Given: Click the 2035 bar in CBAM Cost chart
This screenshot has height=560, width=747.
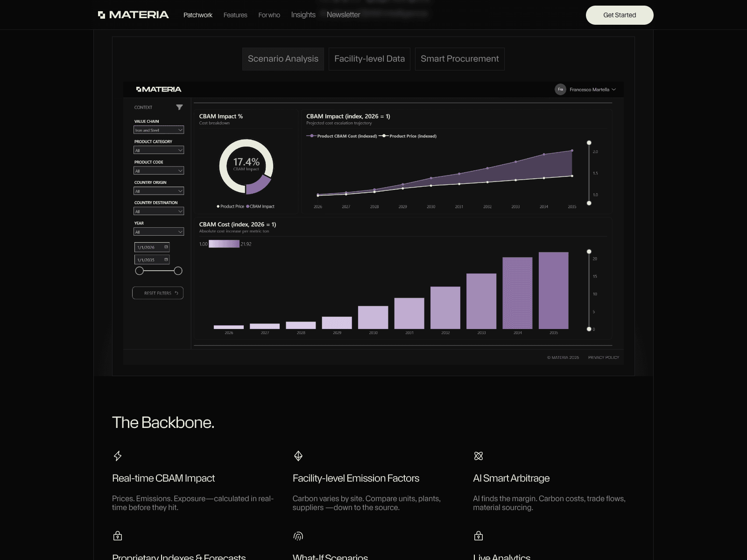Looking at the screenshot, I should click(x=554, y=290).
